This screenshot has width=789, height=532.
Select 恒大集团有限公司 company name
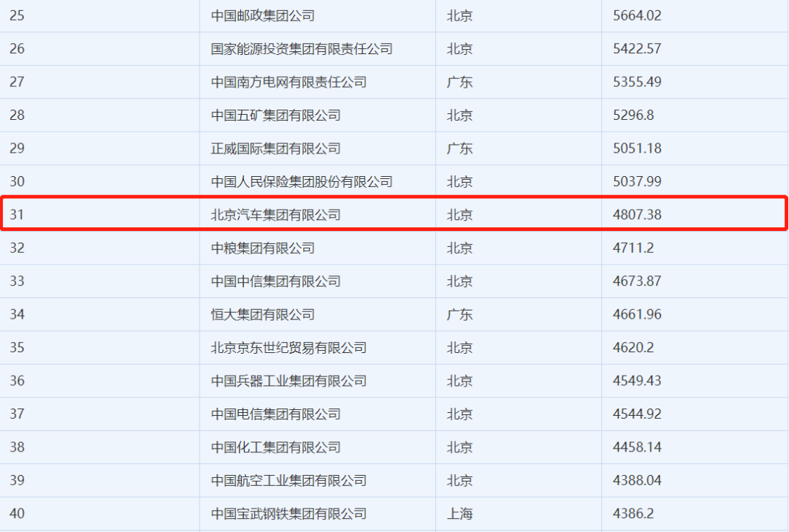[x=262, y=315]
